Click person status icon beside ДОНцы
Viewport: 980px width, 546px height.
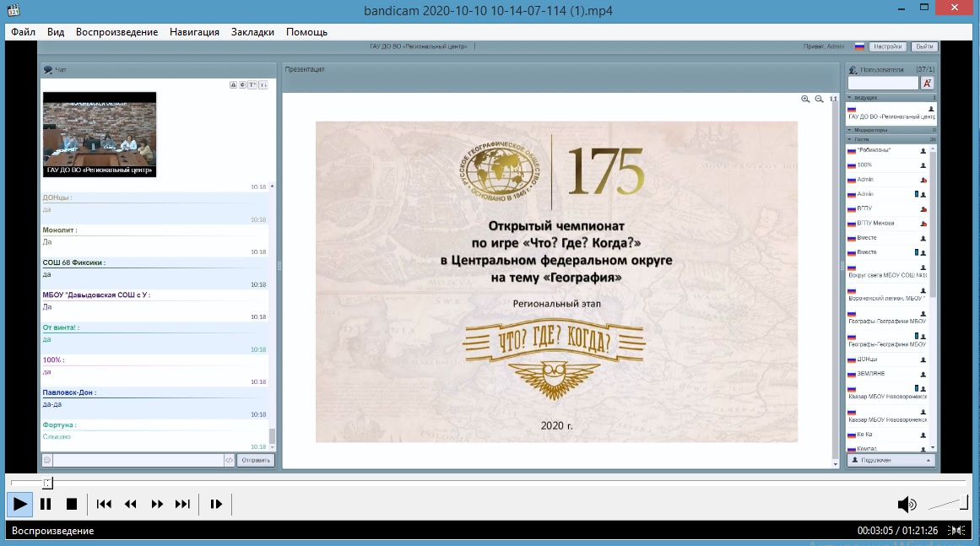[x=923, y=359]
